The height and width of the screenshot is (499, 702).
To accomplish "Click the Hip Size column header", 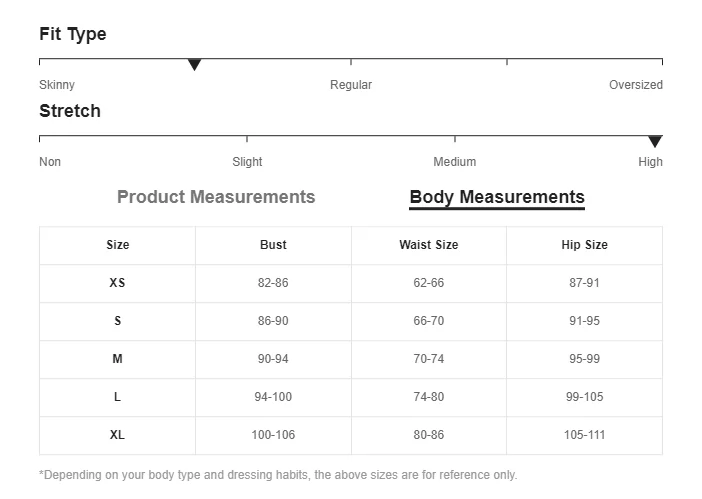I will pyautogui.click(x=584, y=245).
